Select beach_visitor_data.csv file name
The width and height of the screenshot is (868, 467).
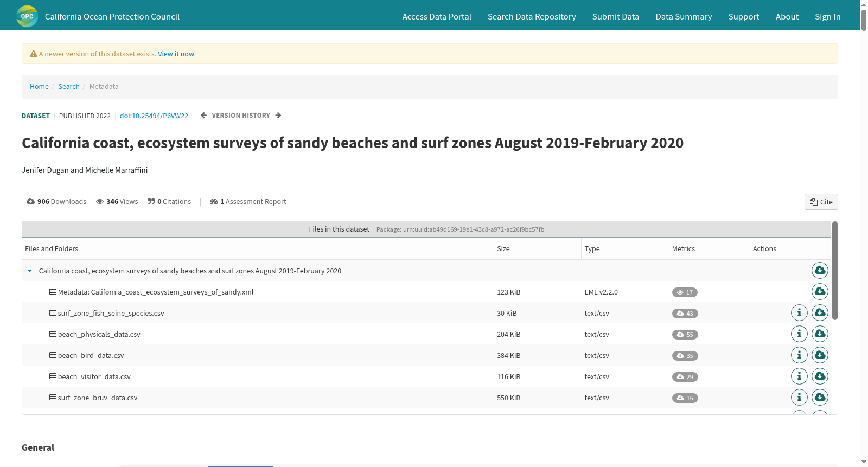pyautogui.click(x=94, y=377)
